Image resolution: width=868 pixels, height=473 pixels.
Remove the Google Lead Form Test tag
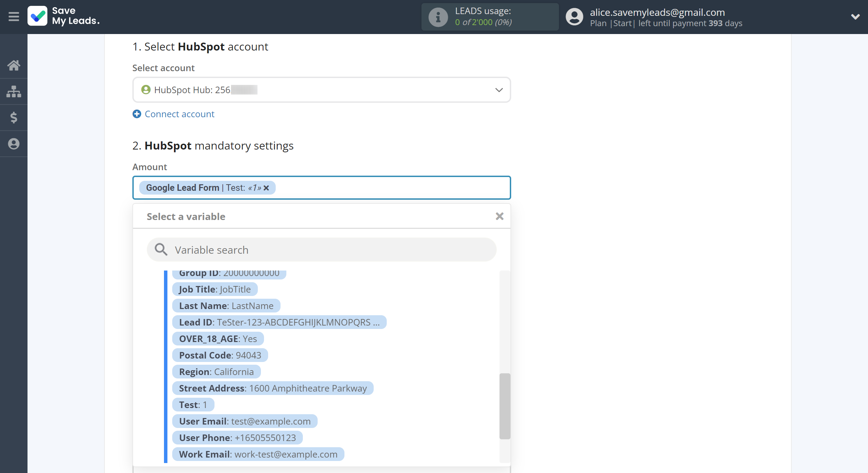point(266,188)
